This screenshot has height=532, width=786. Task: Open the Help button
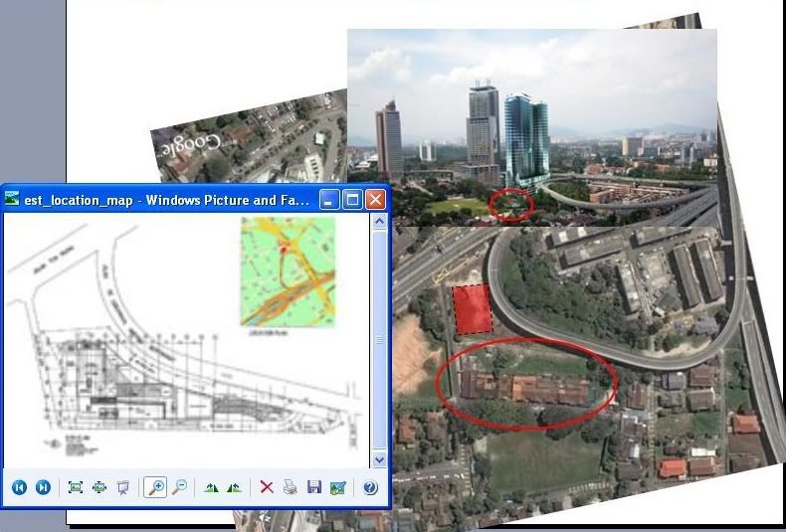(370, 487)
